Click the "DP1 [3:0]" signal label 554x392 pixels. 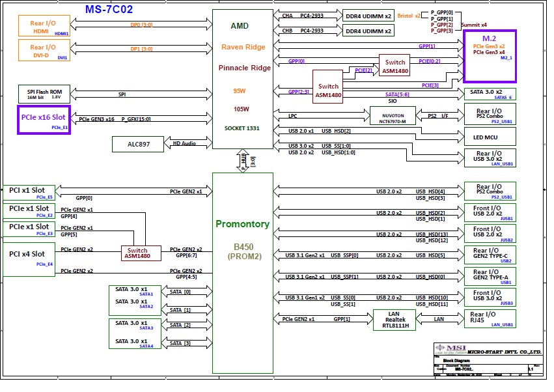141,49
